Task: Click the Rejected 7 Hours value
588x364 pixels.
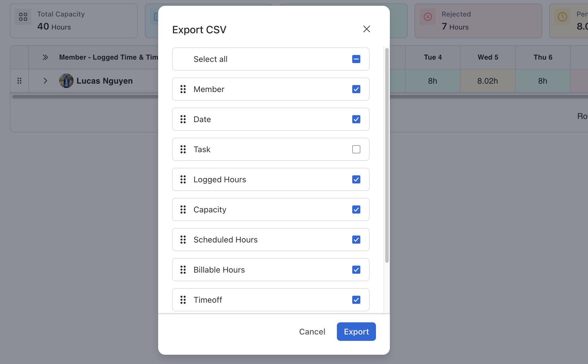Action: point(455,27)
